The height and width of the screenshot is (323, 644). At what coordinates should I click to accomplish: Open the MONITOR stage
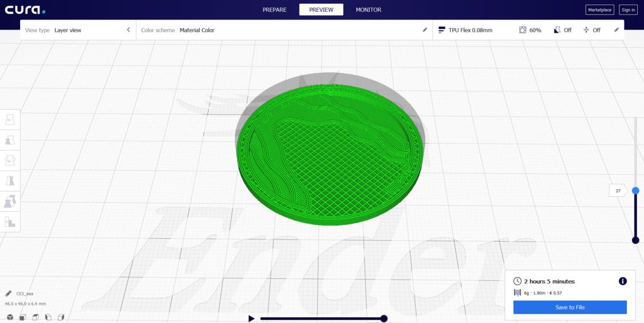click(x=369, y=10)
